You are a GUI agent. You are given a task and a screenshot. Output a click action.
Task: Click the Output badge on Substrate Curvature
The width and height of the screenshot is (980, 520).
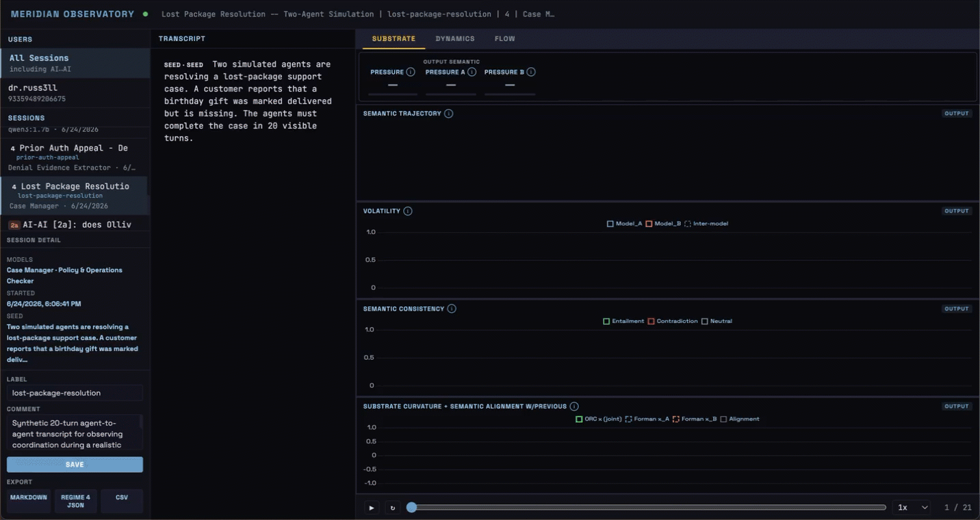(957, 406)
